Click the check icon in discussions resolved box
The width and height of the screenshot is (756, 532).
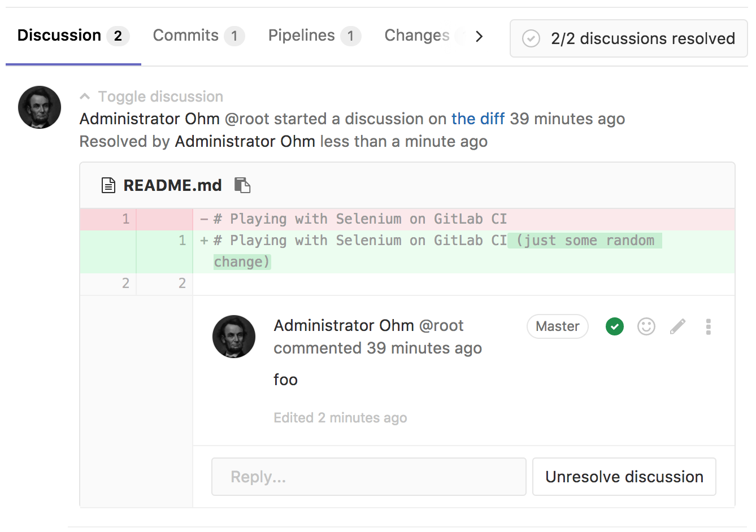pyautogui.click(x=531, y=38)
